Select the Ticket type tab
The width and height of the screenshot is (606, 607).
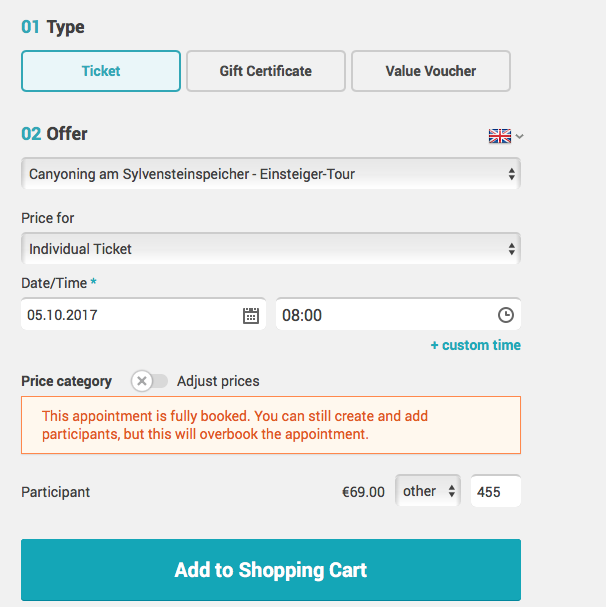(x=101, y=71)
